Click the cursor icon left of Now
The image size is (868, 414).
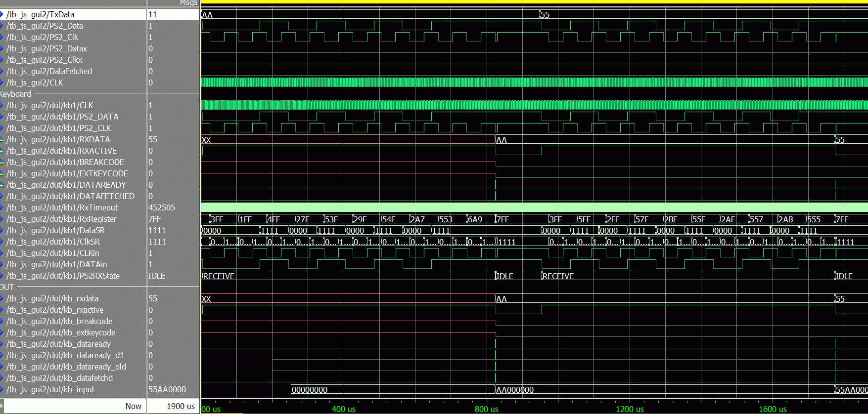[x=2, y=406]
